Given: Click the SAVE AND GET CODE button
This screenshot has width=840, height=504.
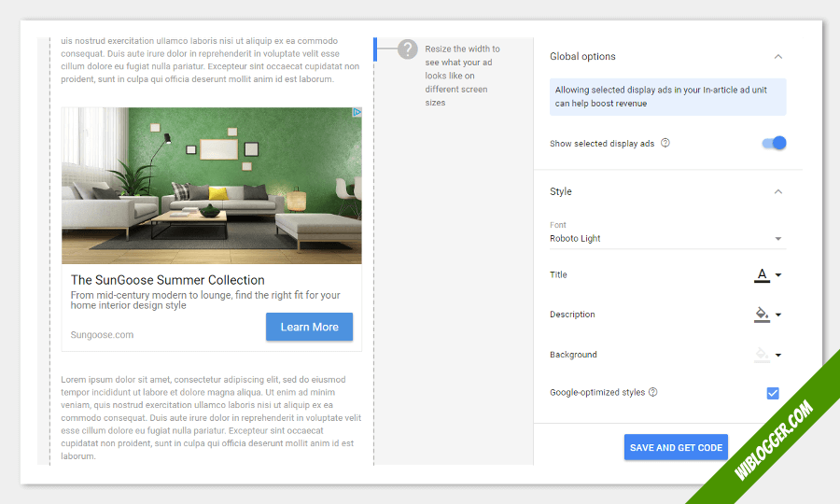Looking at the screenshot, I should (x=676, y=447).
